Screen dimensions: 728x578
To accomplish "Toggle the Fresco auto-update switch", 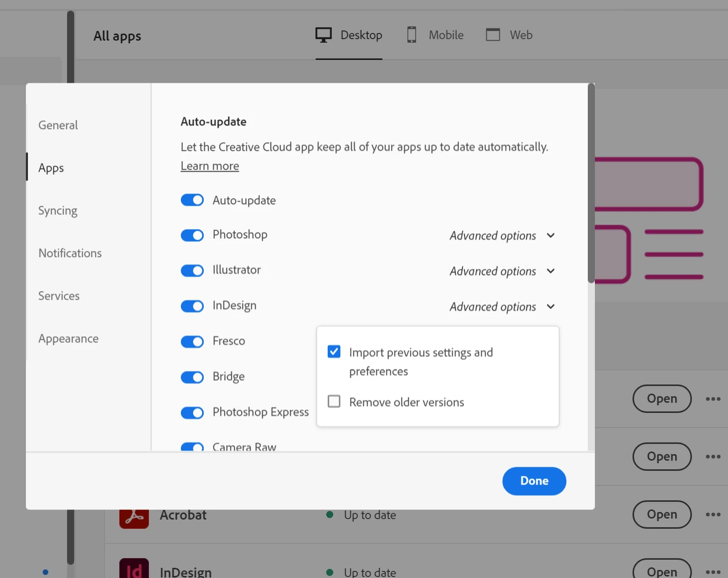I will 192,342.
